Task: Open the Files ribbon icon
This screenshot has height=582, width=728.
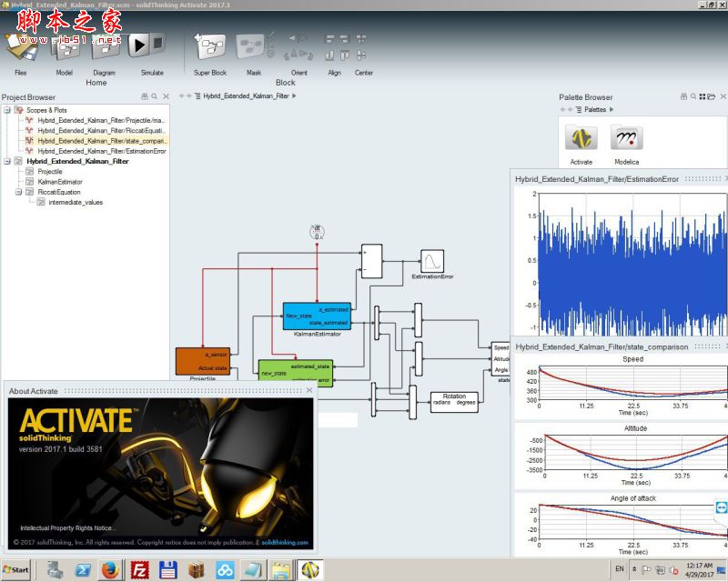Action: [x=21, y=48]
